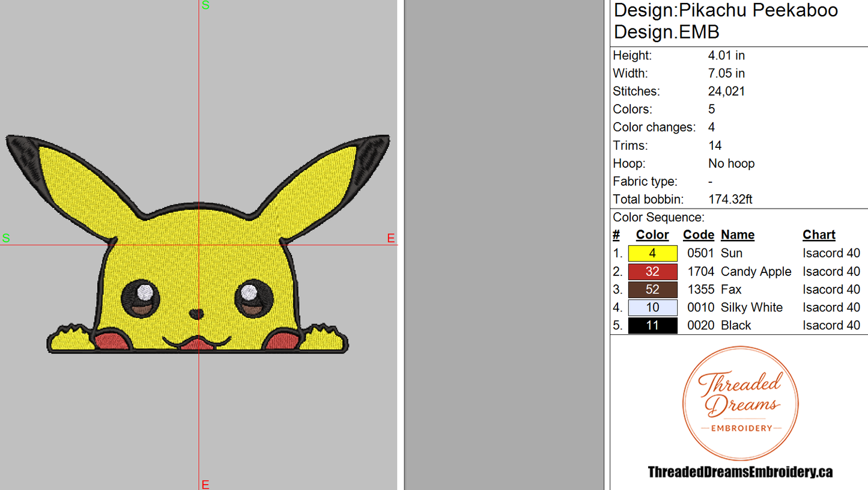The width and height of the screenshot is (868, 490).
Task: Click the Silky White swatch 10
Action: pos(652,307)
